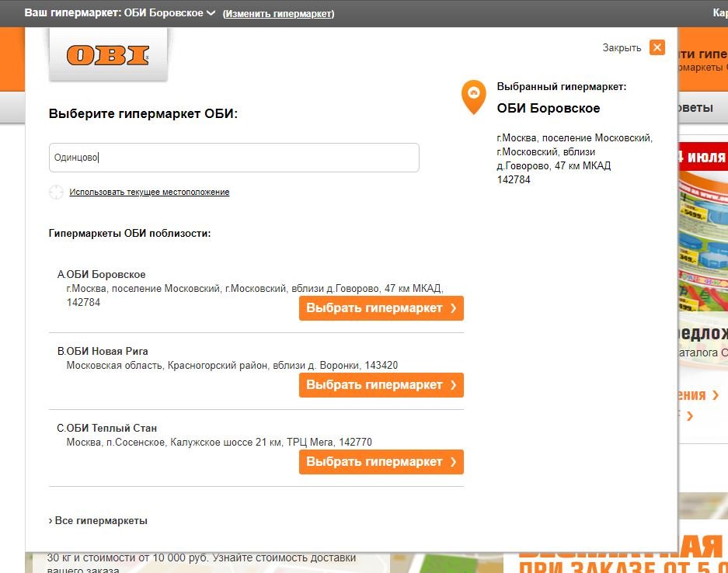The width and height of the screenshot is (728, 573).
Task: Select hypermarket ОБИ Новая Рига button
Action: click(x=381, y=385)
